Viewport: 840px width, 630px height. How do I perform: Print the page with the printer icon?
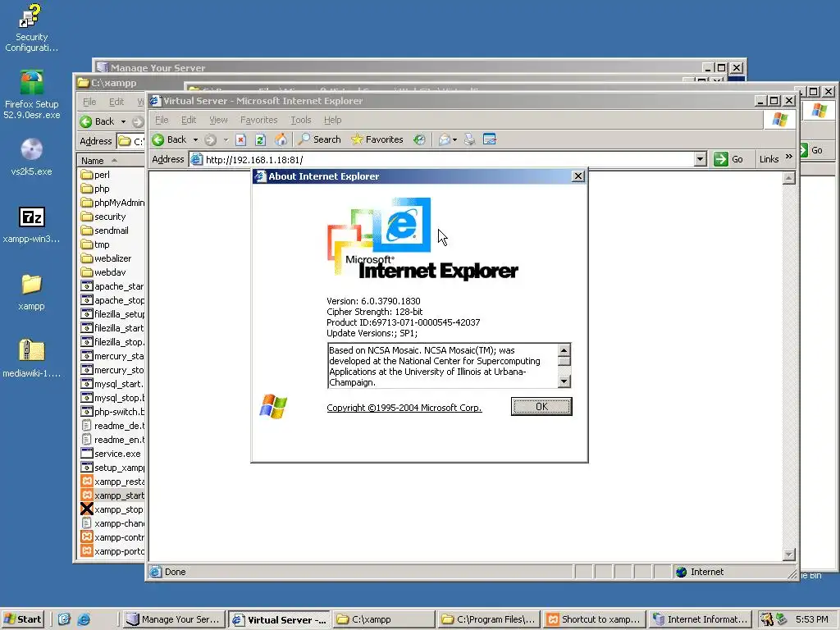point(469,139)
